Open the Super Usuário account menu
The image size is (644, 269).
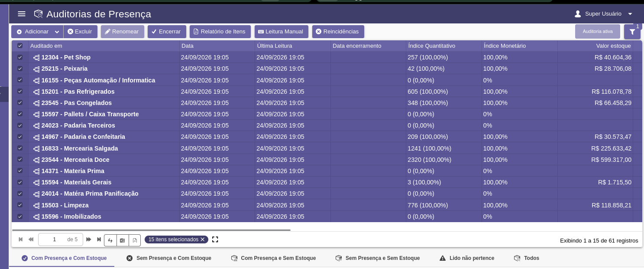click(x=604, y=14)
